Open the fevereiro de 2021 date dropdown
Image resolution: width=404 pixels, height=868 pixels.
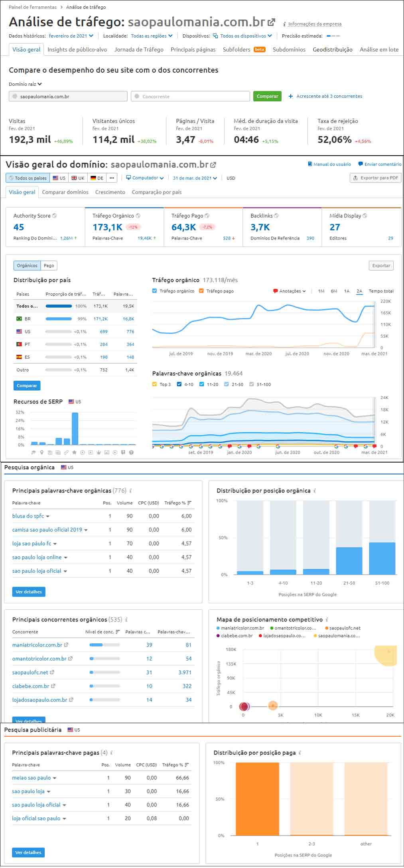pyautogui.click(x=71, y=36)
